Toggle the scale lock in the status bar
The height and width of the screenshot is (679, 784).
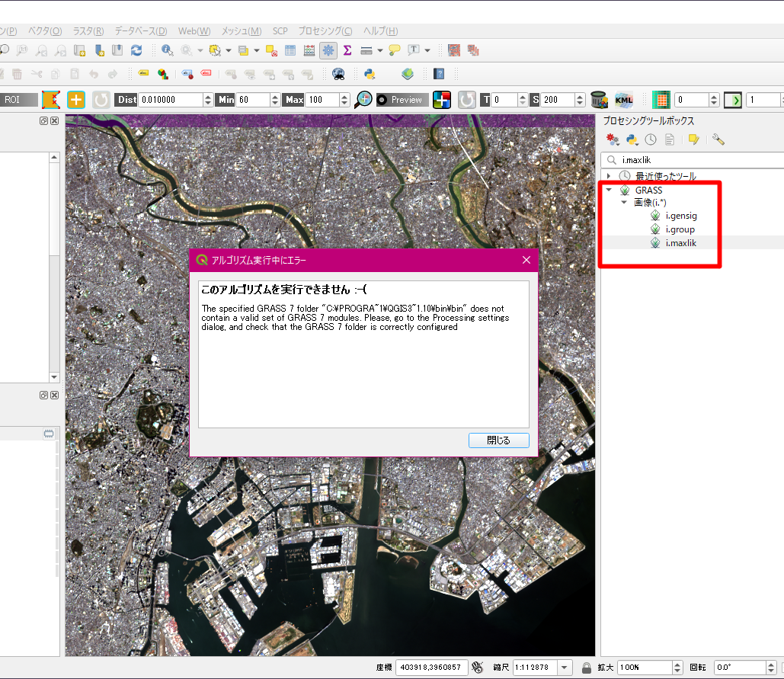585,667
